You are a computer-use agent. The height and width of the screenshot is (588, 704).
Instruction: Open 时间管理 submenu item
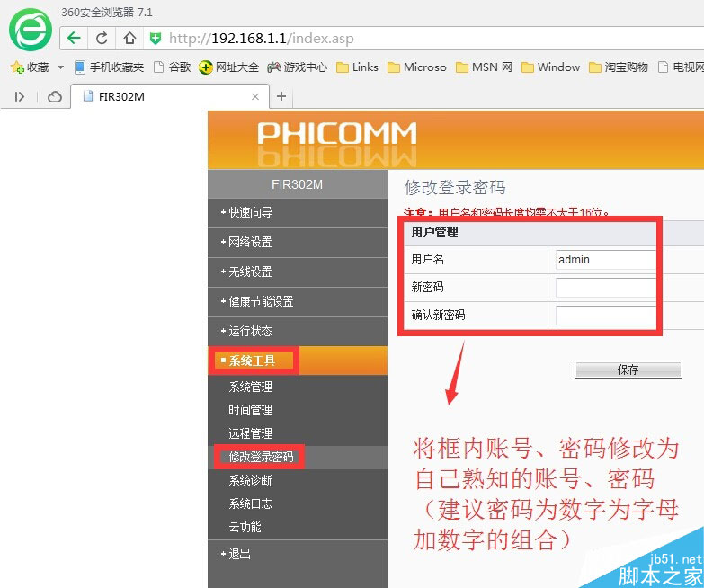pyautogui.click(x=250, y=410)
